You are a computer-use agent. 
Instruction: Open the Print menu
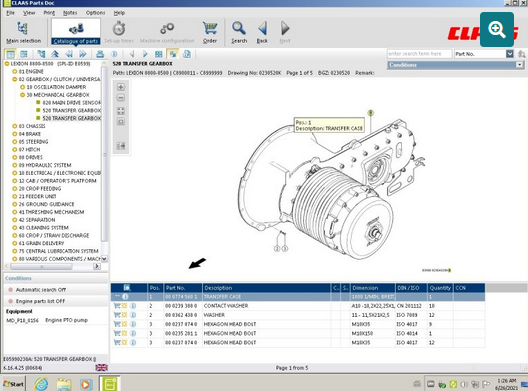click(x=49, y=13)
